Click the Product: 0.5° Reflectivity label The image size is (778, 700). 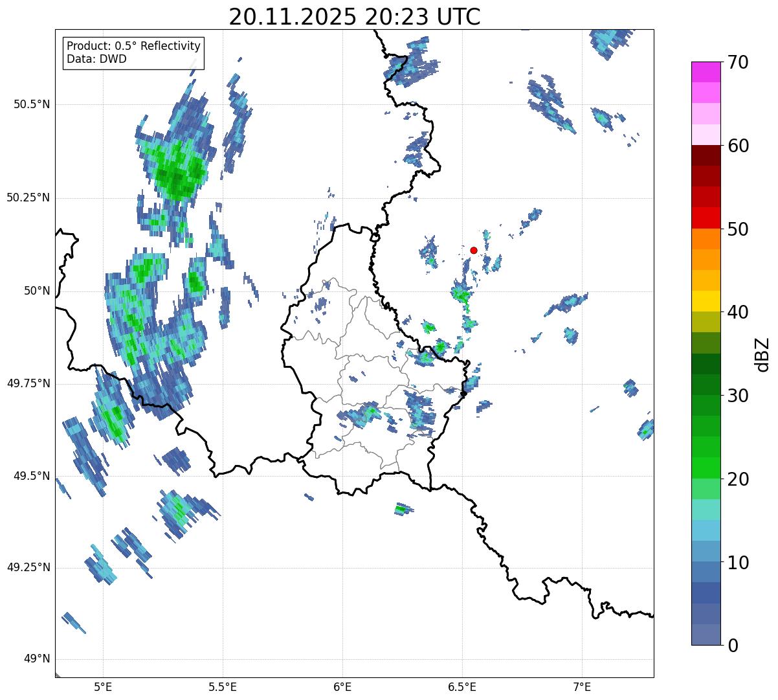[x=133, y=46]
